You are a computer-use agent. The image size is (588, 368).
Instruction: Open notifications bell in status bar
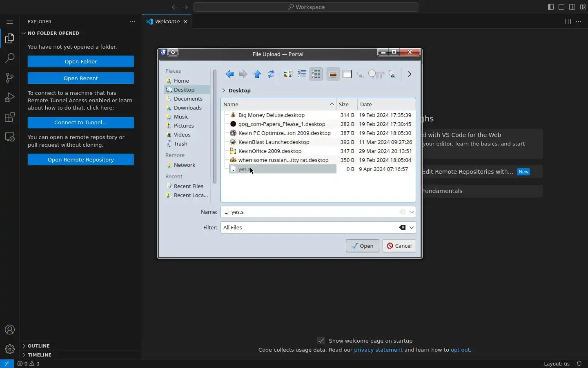point(579,364)
